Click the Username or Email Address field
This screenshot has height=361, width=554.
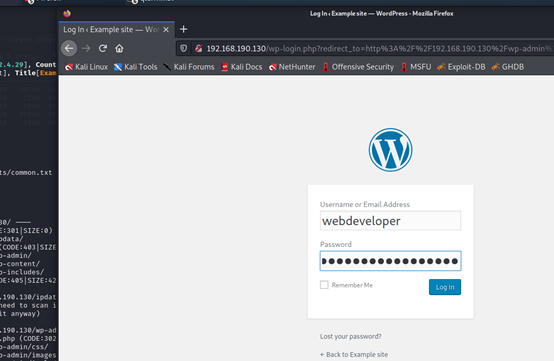[x=390, y=221]
